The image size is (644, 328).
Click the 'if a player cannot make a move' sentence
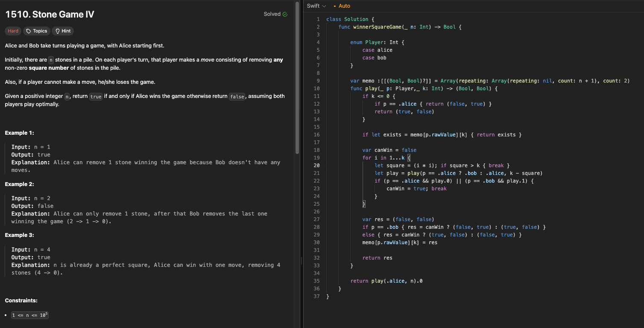click(x=80, y=82)
